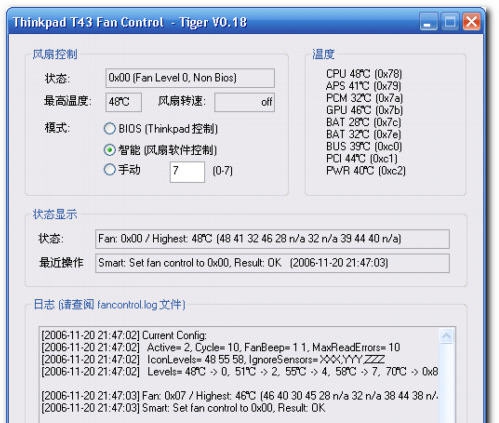The image size is (499, 423).
Task: Click 状态 field showing 0x00 Fan Level 0
Action: click(190, 78)
